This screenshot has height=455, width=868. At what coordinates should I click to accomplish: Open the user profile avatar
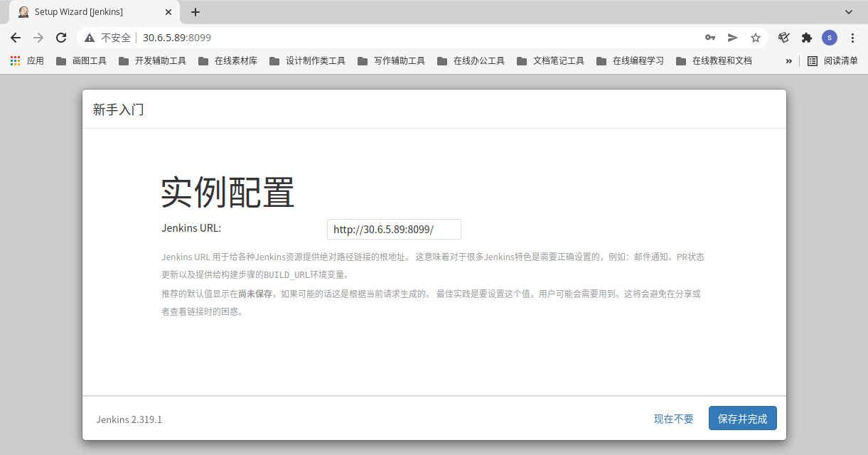[829, 38]
